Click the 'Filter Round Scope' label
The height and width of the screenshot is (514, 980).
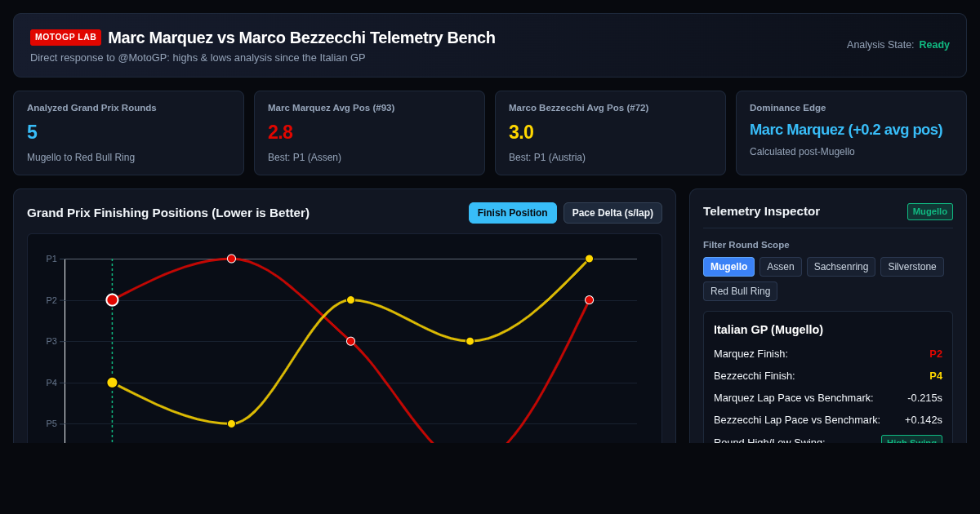point(746,245)
